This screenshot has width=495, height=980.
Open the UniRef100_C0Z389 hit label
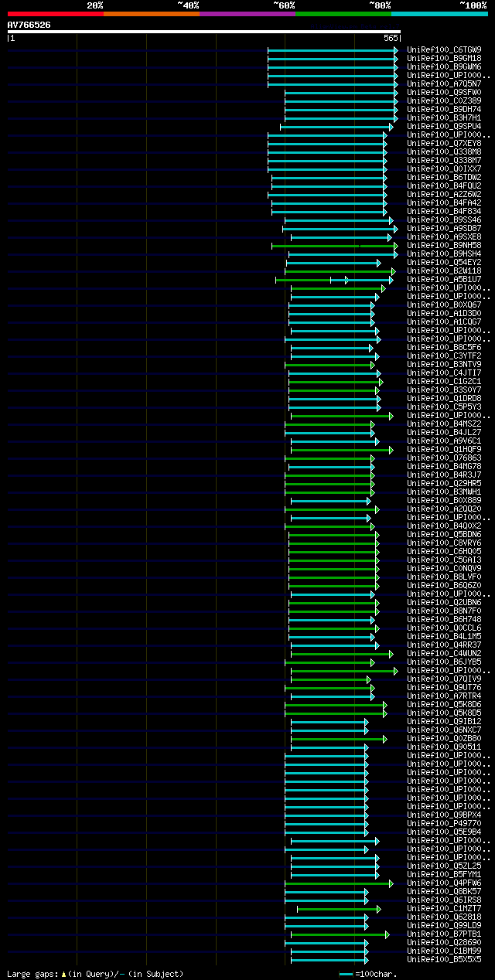tap(444, 100)
